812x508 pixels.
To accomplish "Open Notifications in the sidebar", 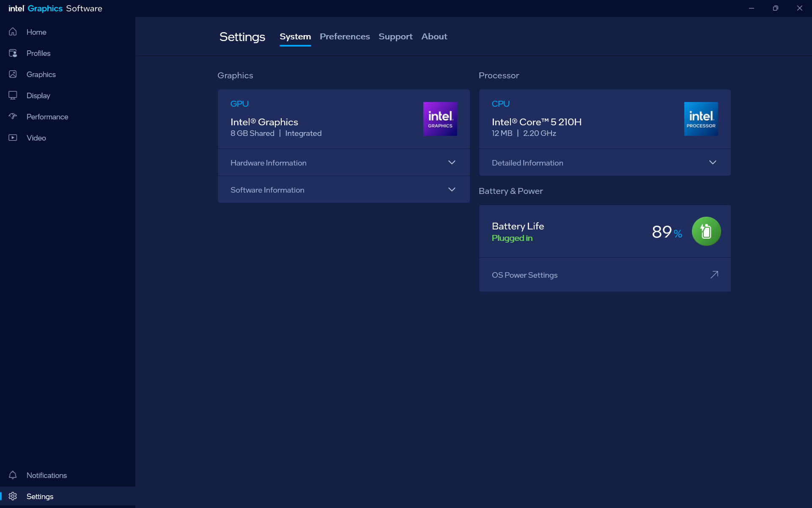I will click(68, 475).
